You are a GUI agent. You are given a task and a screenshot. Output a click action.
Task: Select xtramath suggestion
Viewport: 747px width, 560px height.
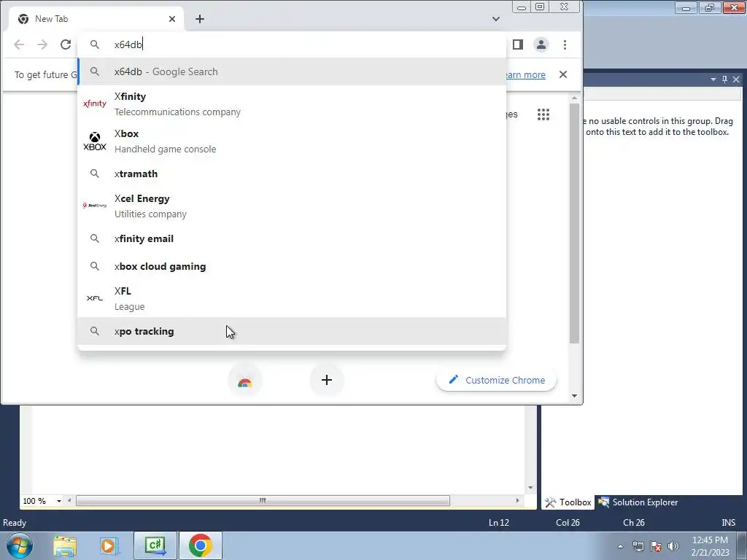coord(292,174)
